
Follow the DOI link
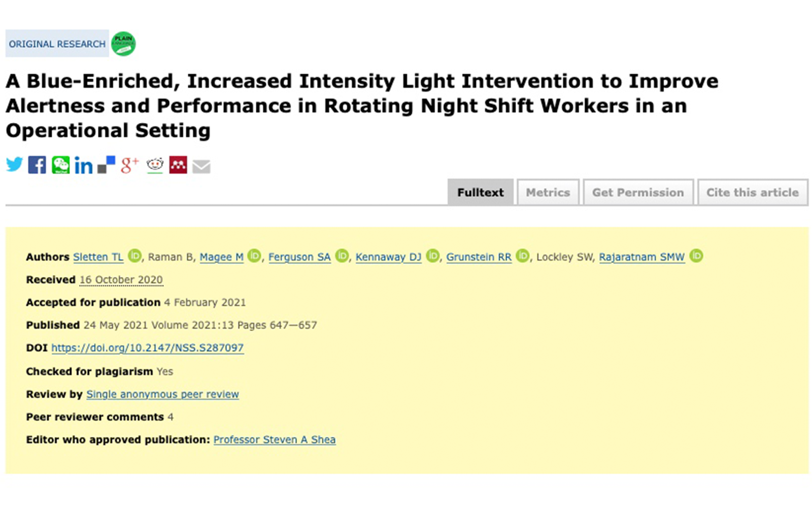(147, 348)
